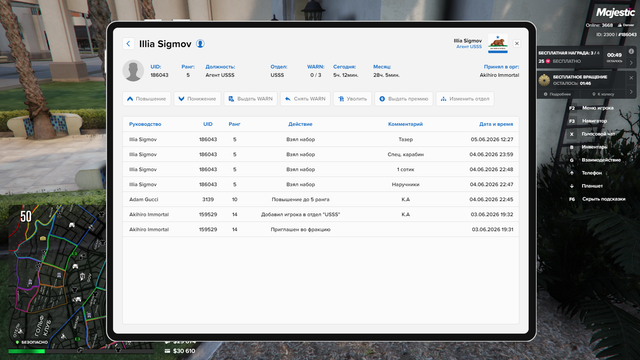The width and height of the screenshot is (640, 360).
Task: Click the Скрыть подсказки F6 hint
Action: (x=597, y=199)
